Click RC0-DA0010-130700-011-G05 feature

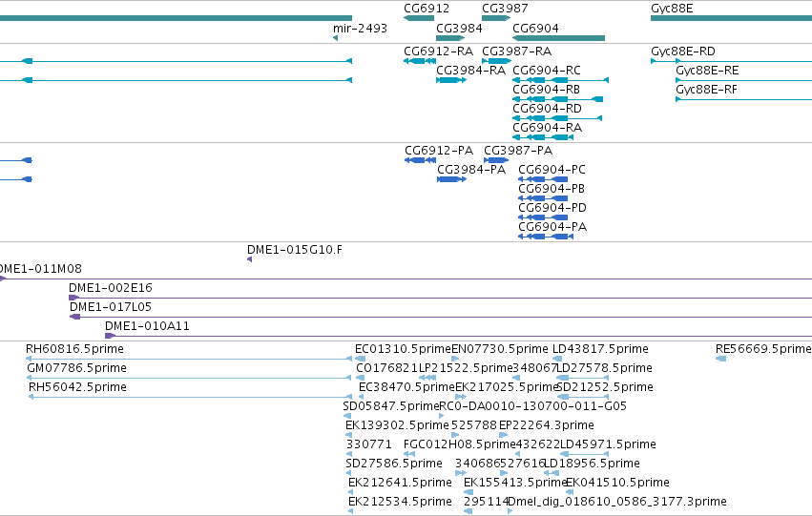click(x=441, y=416)
